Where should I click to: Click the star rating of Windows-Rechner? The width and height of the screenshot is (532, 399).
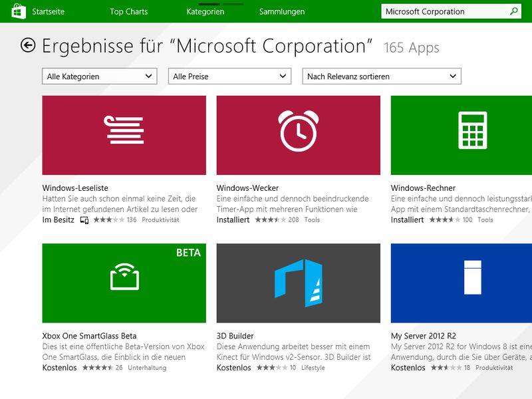[x=445, y=220]
